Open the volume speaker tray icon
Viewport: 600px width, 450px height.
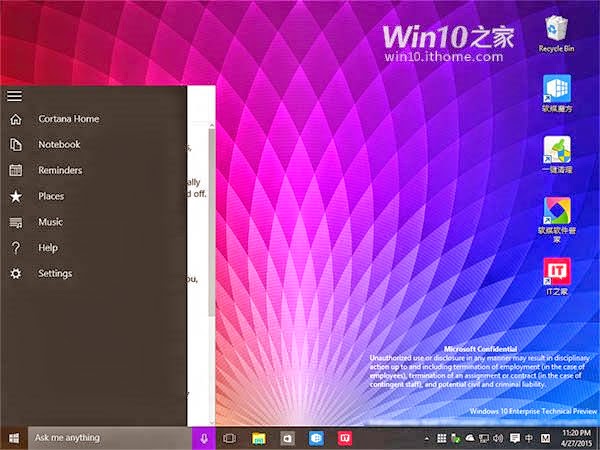click(498, 439)
